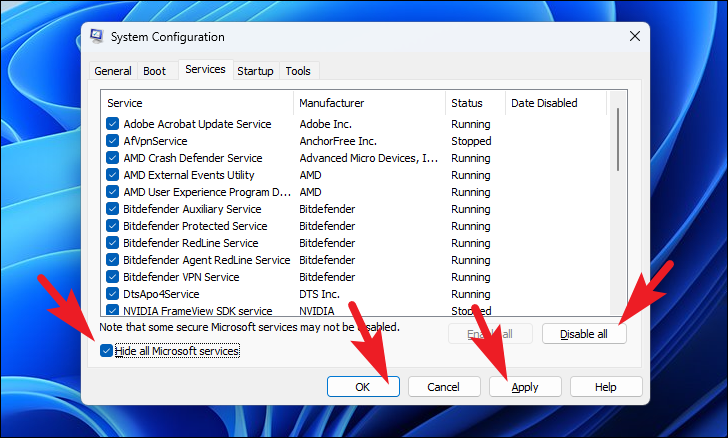The image size is (728, 438).
Task: Uncheck Adobe Acrobat Update Service
Action: click(112, 124)
